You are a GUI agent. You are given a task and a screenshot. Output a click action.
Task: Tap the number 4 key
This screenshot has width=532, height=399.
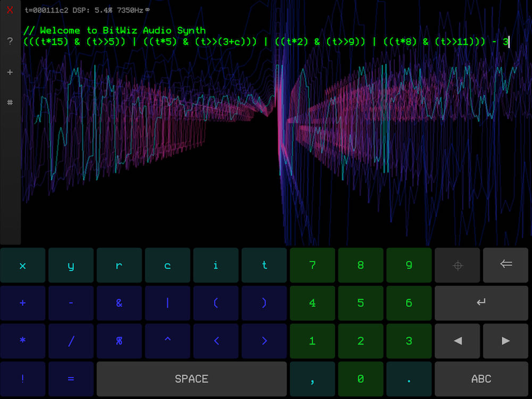(x=312, y=303)
